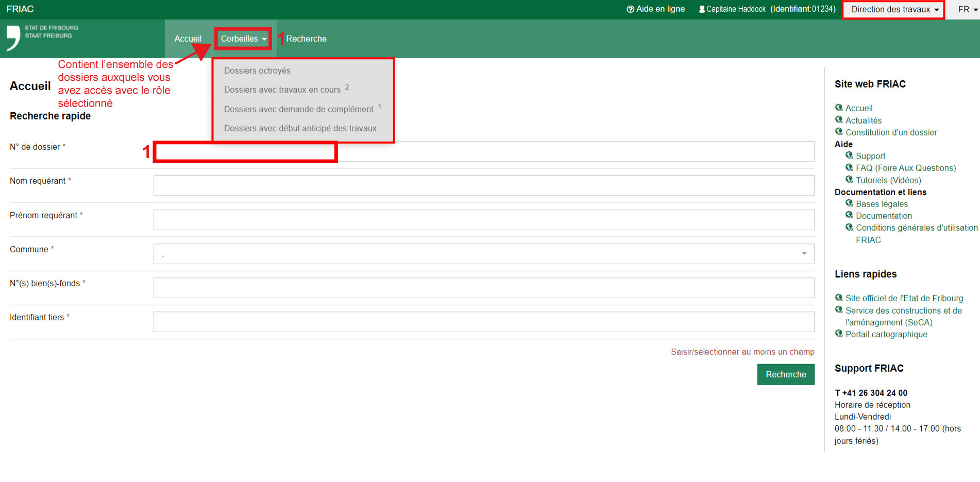
Task: Click the Etat de Fribourg logo
Action: pyautogui.click(x=42, y=38)
